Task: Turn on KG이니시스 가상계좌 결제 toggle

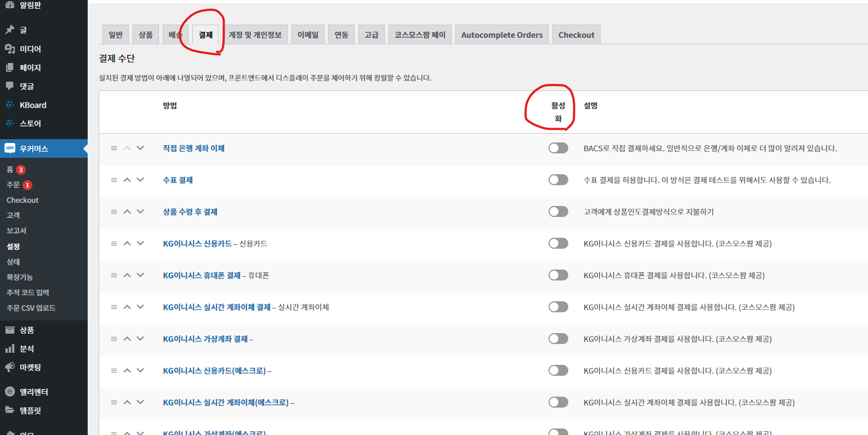Action: point(558,339)
